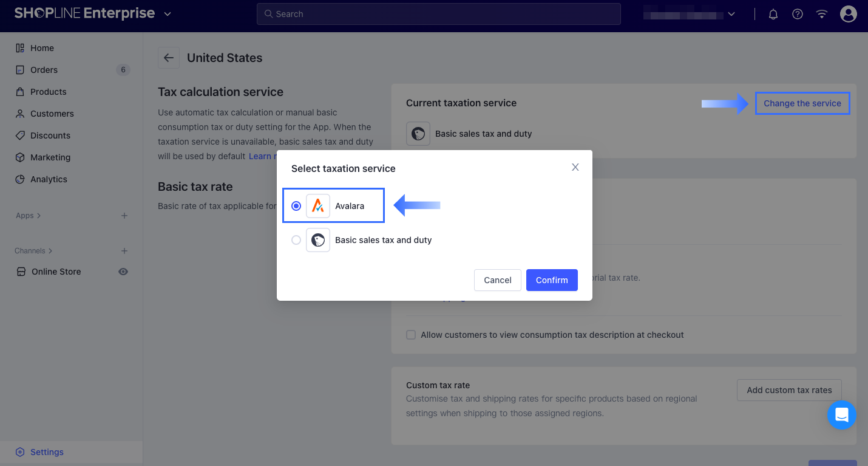Expand the Channels section
This screenshot has height=466, width=868.
tap(33, 251)
